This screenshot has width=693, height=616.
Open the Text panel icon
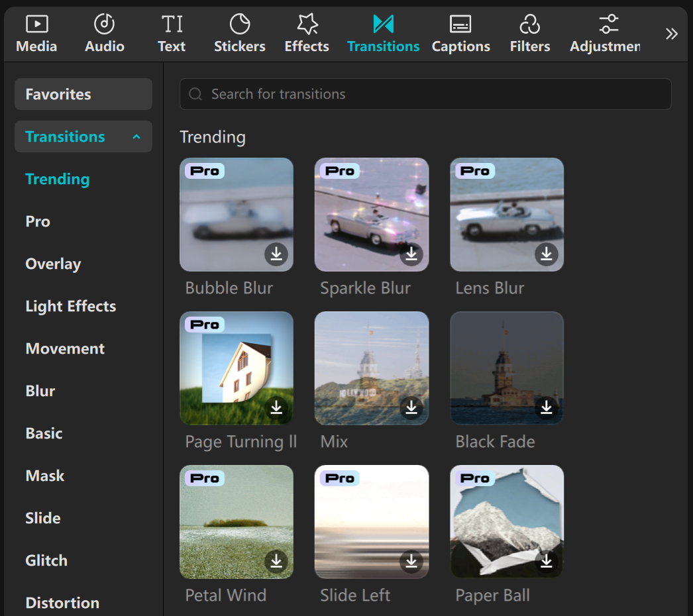click(172, 25)
